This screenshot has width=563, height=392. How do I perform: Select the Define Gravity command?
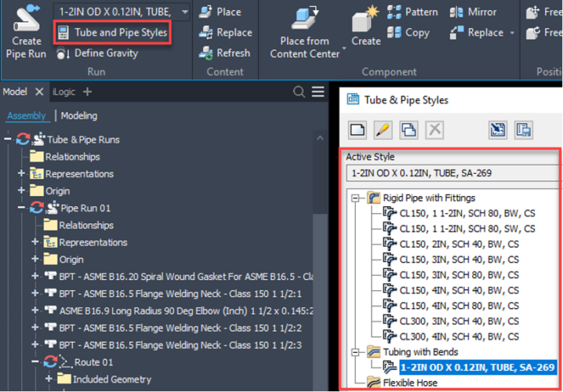(x=105, y=53)
